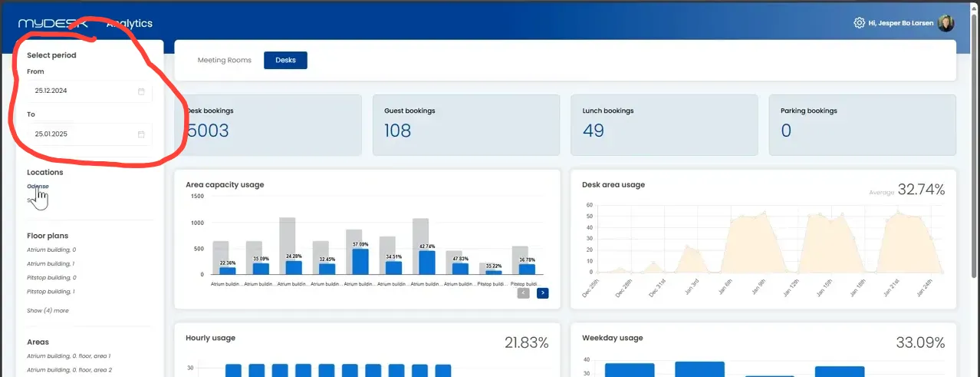980x377 pixels.
Task: Select area Atrium building, 0. floor, area 2
Action: coord(69,370)
